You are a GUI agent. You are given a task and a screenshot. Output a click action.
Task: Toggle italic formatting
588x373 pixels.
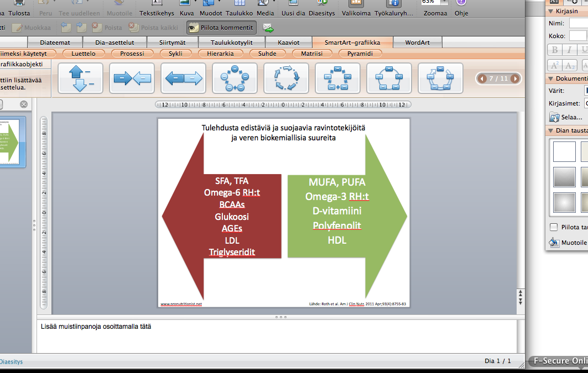coord(569,50)
